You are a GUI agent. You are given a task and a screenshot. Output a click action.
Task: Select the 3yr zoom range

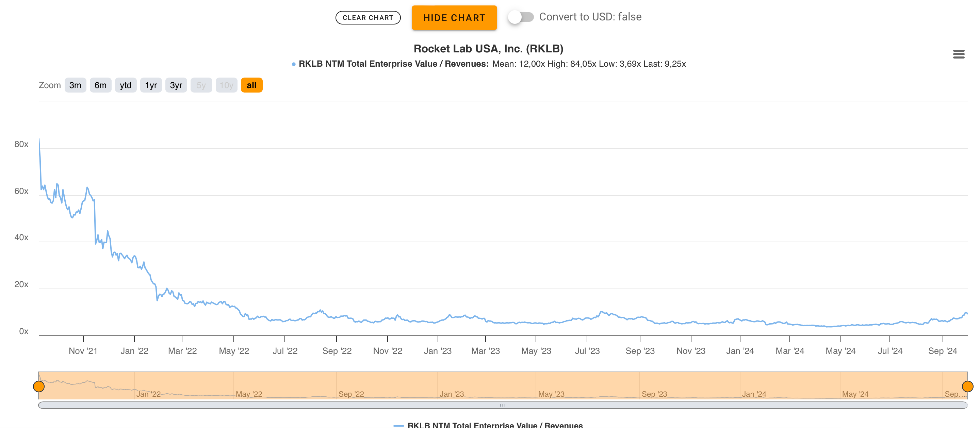pyautogui.click(x=176, y=85)
